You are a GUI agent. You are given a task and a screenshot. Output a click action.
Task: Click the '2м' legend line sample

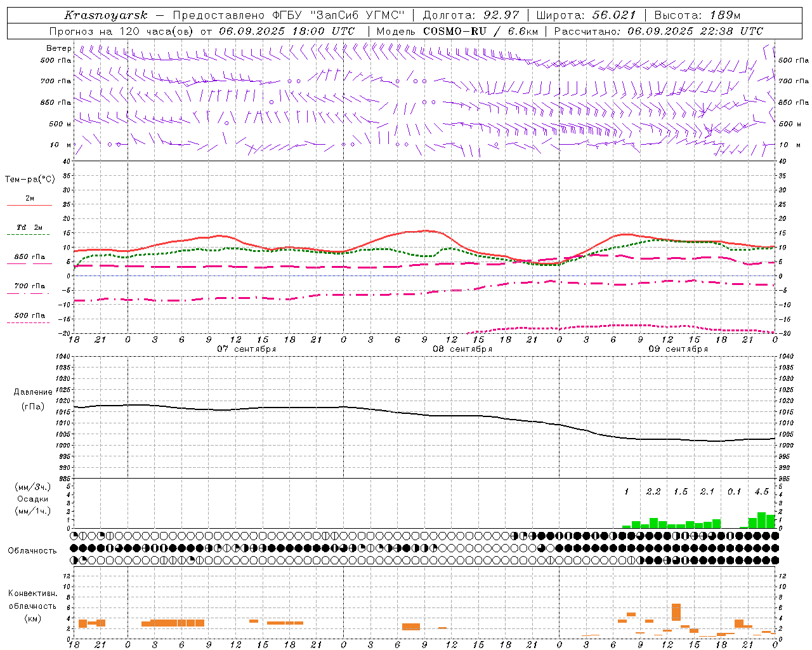(x=29, y=205)
